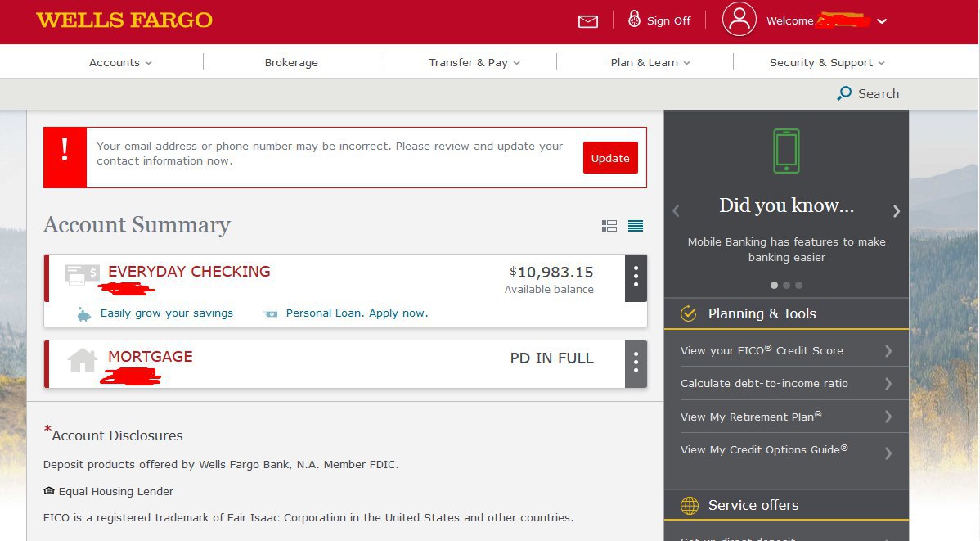980x541 pixels.
Task: Open debt-to-income ratio row chevron
Action: 888,384
